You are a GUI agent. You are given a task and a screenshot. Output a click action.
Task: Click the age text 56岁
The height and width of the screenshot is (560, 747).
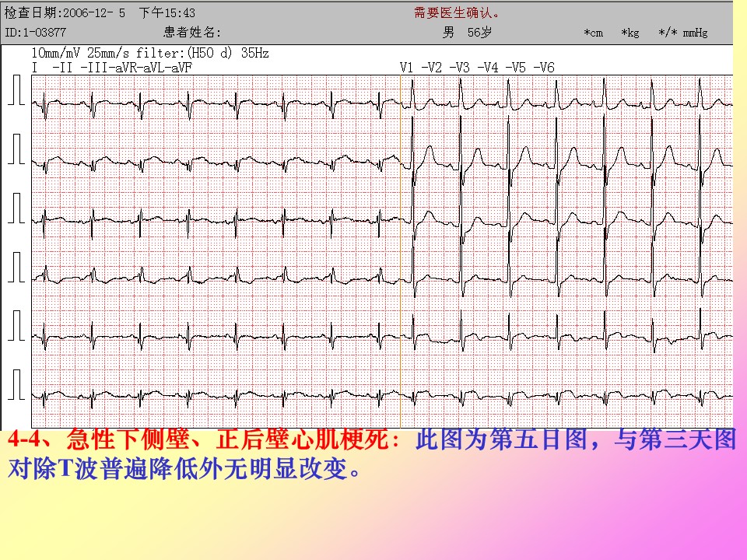(479, 33)
